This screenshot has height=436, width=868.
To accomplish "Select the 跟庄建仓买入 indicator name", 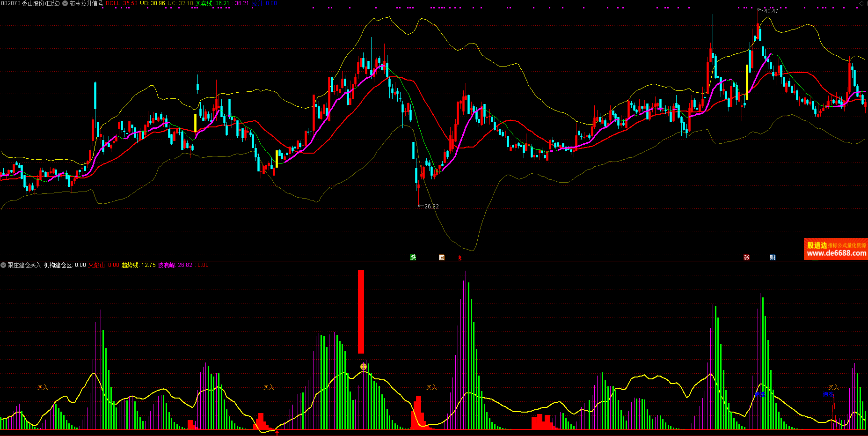I will 24,265.
